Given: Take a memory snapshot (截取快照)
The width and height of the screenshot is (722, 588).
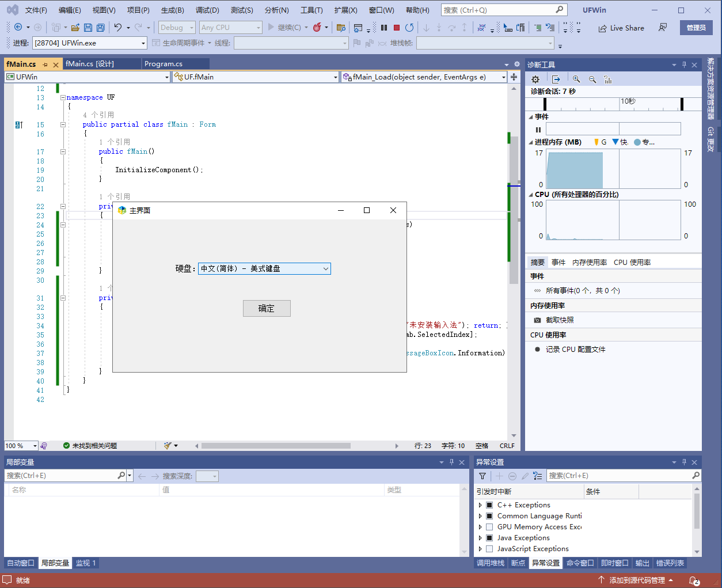Looking at the screenshot, I should tap(559, 320).
